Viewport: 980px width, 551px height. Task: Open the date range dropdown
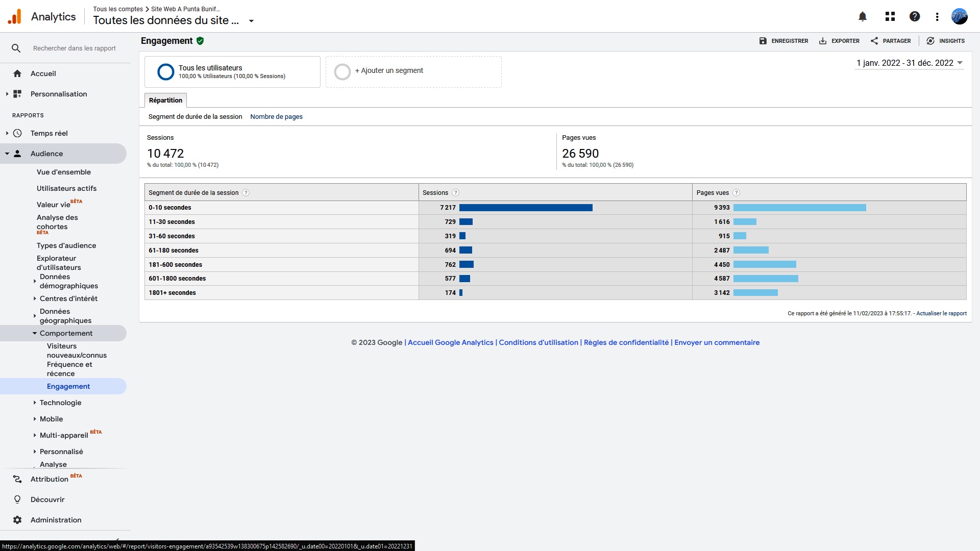click(x=910, y=63)
